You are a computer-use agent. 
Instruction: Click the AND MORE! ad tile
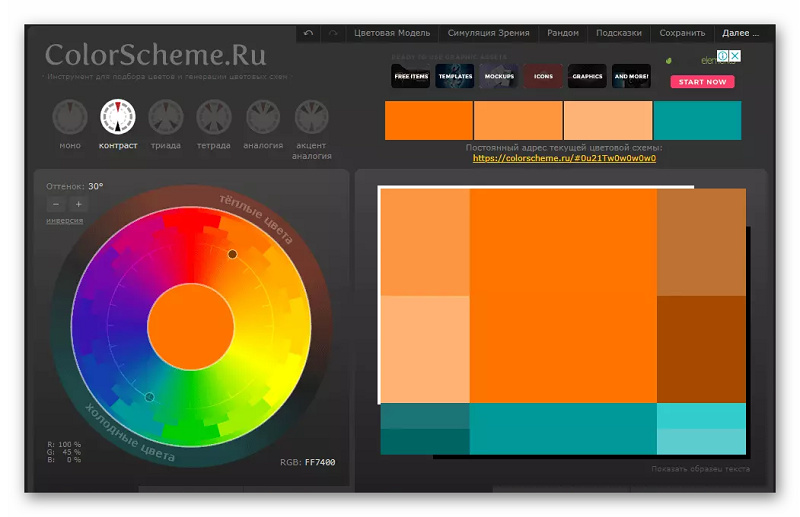(x=631, y=76)
